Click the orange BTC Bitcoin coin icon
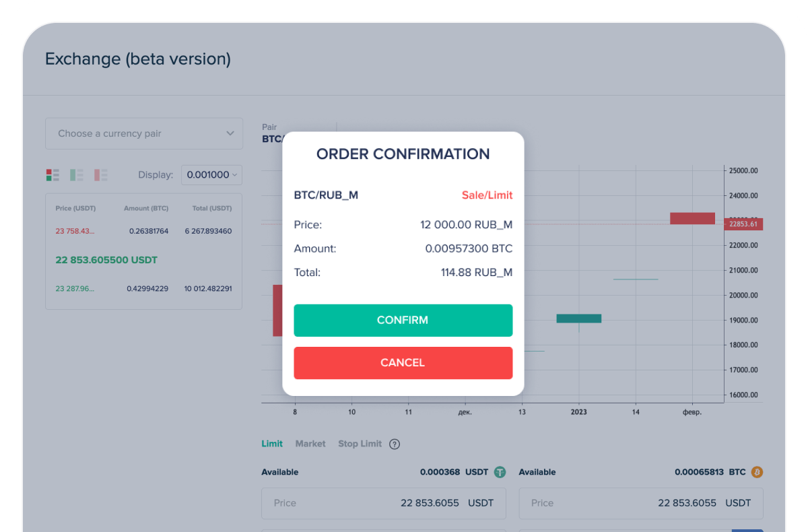Image resolution: width=808 pixels, height=532 pixels. [757, 472]
